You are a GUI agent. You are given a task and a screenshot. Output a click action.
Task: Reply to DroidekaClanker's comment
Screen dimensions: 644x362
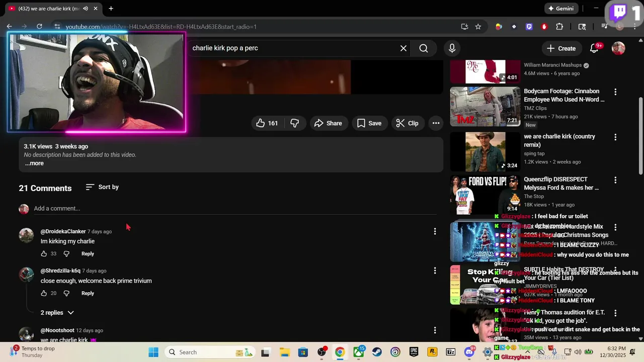(88, 253)
